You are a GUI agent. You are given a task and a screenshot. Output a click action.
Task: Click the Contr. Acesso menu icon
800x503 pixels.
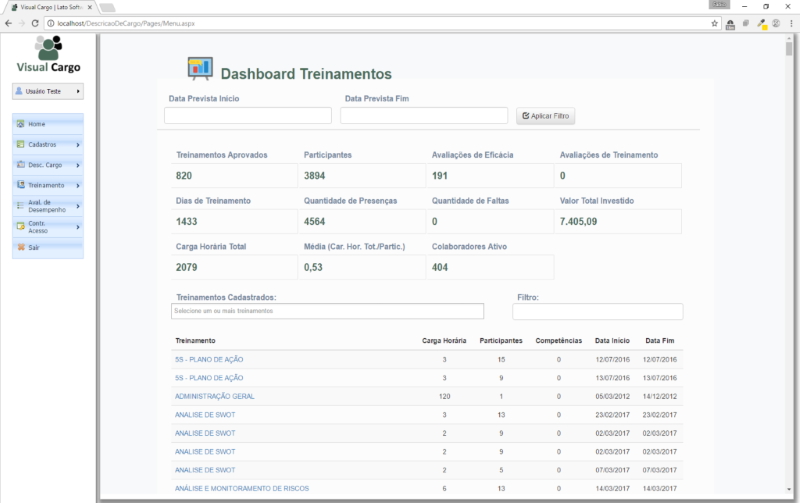[20, 227]
